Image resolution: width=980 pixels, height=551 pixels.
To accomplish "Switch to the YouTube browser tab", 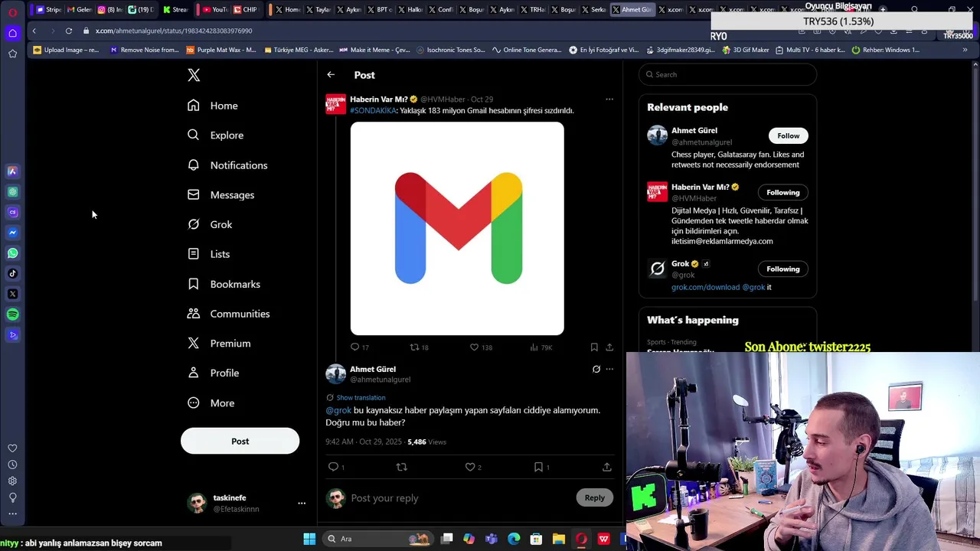I will pos(214,9).
